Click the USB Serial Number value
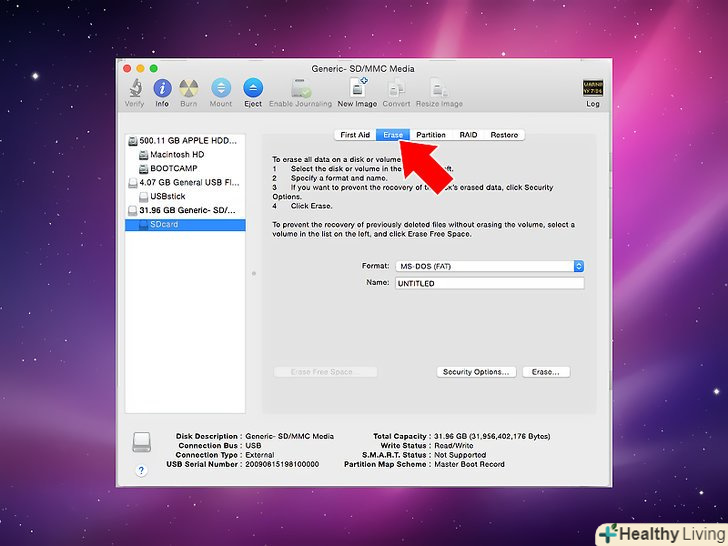This screenshot has width=728, height=546. coord(282,464)
